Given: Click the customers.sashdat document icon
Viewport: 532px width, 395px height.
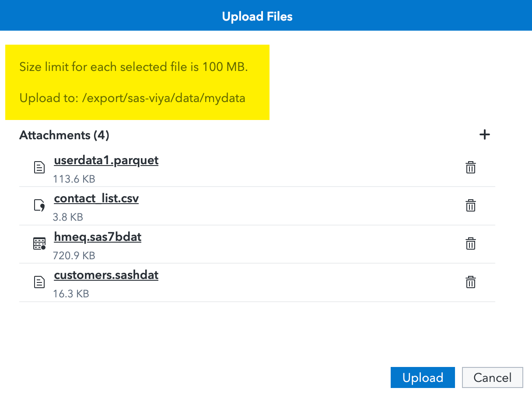Looking at the screenshot, I should (x=39, y=282).
